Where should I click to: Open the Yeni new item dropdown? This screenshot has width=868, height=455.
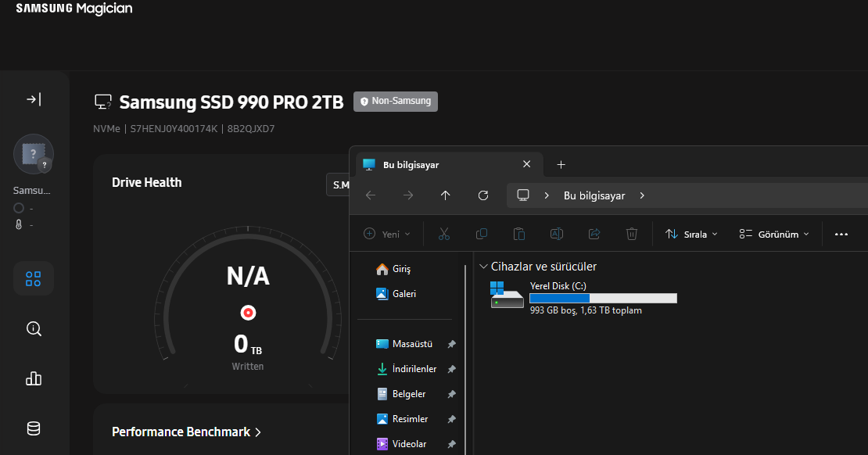(x=387, y=234)
